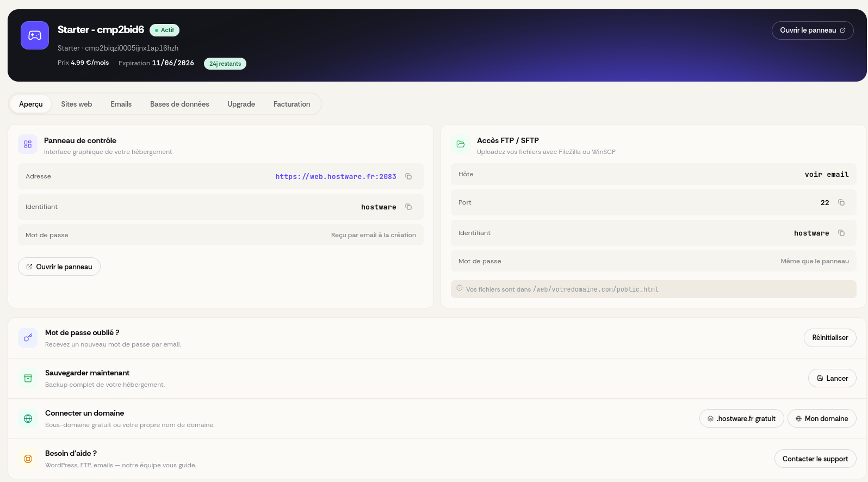Click 'Backup complet de votre hébergement.' text
The width and height of the screenshot is (868, 482).
click(105, 385)
